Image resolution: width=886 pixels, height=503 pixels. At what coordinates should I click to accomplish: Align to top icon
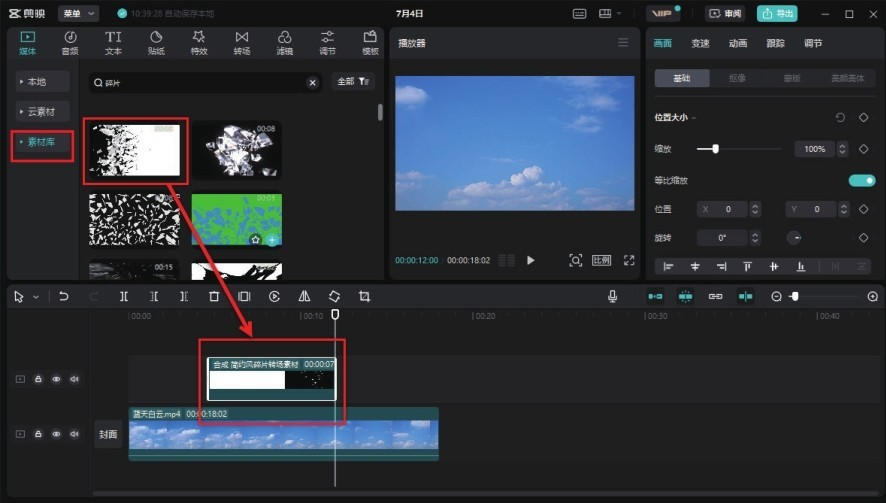point(748,266)
